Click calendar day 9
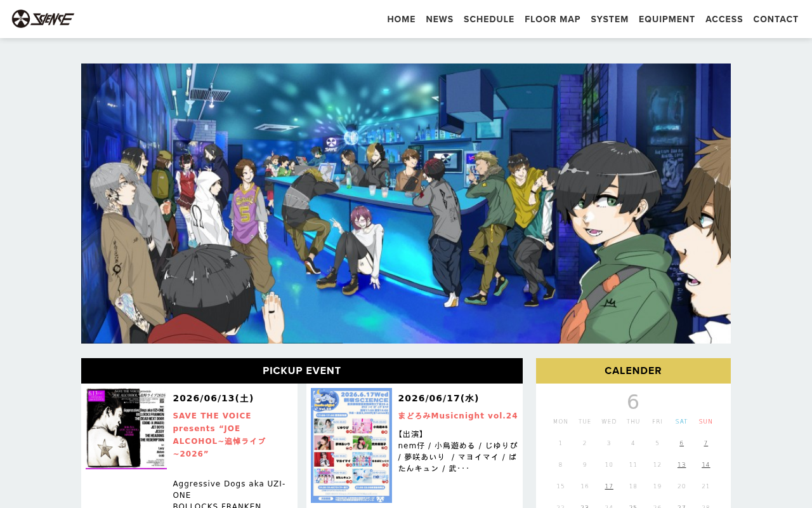Viewport: 812px width, 508px height. click(x=585, y=465)
